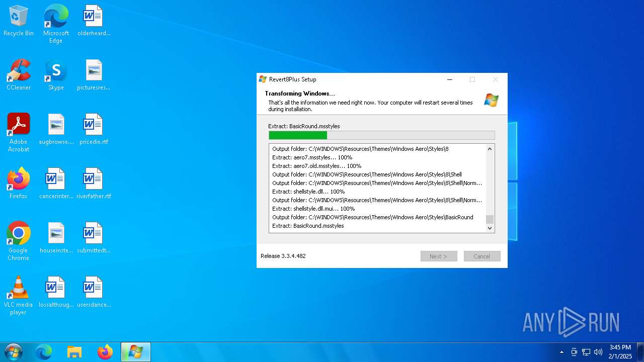Open Microsoft Edge from the taskbar
Screen dimensions: 644x362
pos(44,352)
